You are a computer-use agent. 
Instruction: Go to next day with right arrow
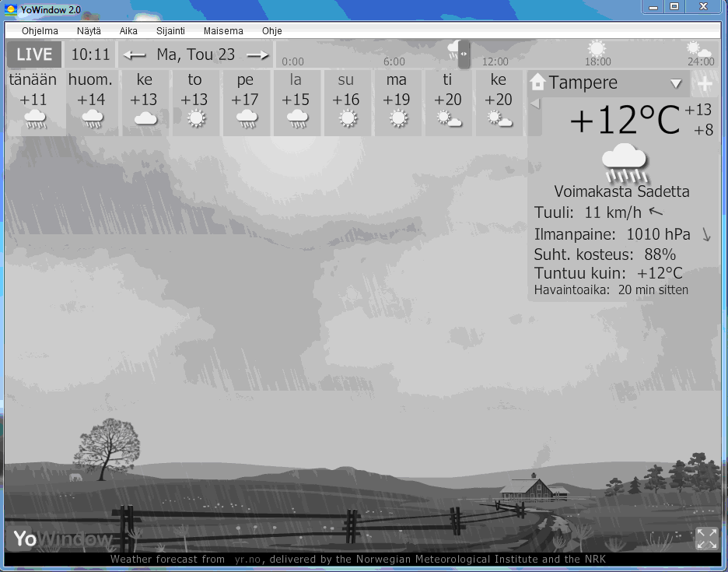257,55
